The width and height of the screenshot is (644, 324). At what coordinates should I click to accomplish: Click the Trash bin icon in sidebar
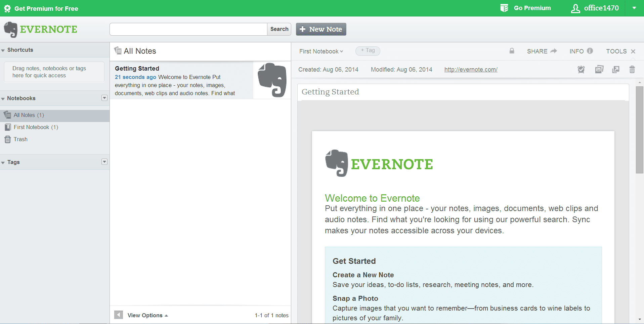(x=7, y=139)
